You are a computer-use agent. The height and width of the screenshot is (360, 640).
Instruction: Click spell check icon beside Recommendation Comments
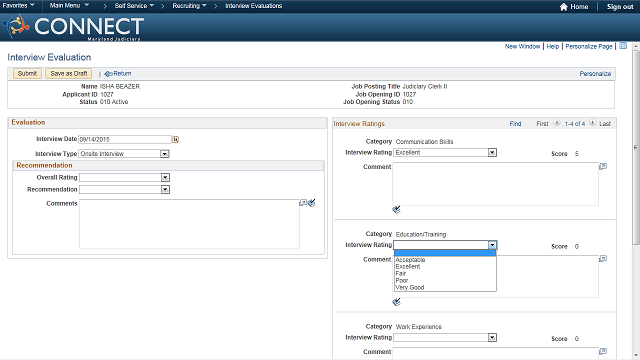(312, 203)
